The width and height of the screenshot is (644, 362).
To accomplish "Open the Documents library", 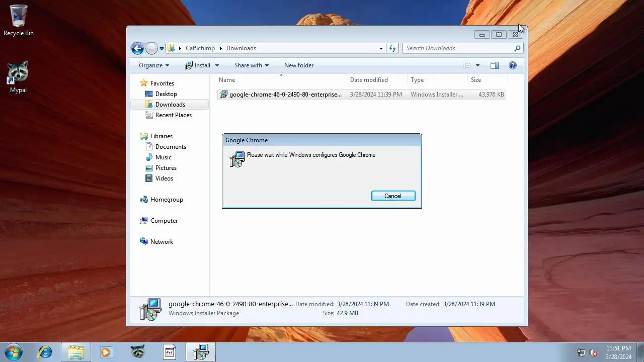I will pyautogui.click(x=171, y=147).
